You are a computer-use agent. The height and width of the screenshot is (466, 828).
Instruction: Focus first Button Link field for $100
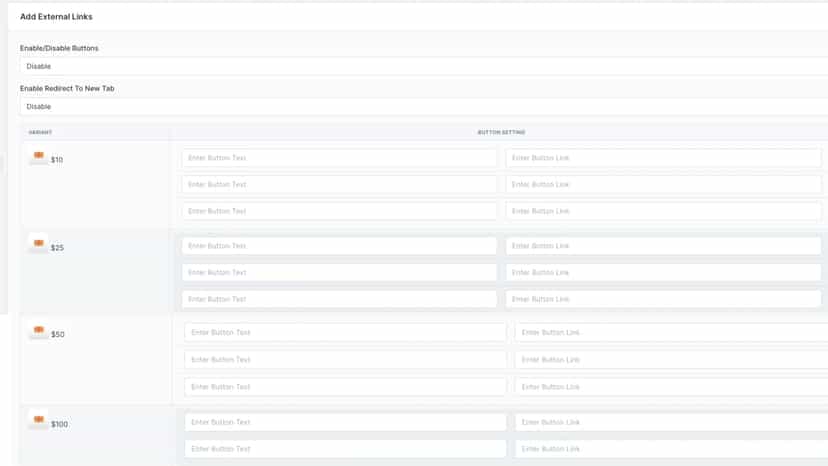pos(672,422)
